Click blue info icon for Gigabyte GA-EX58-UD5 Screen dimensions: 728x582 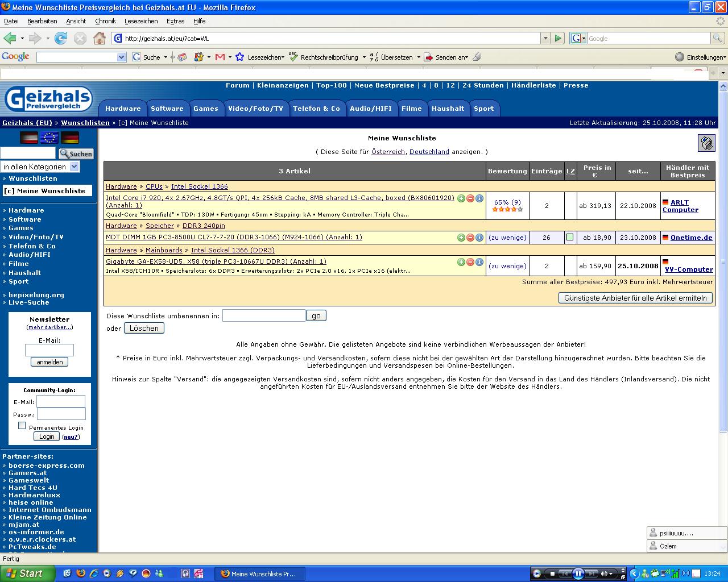tap(479, 262)
